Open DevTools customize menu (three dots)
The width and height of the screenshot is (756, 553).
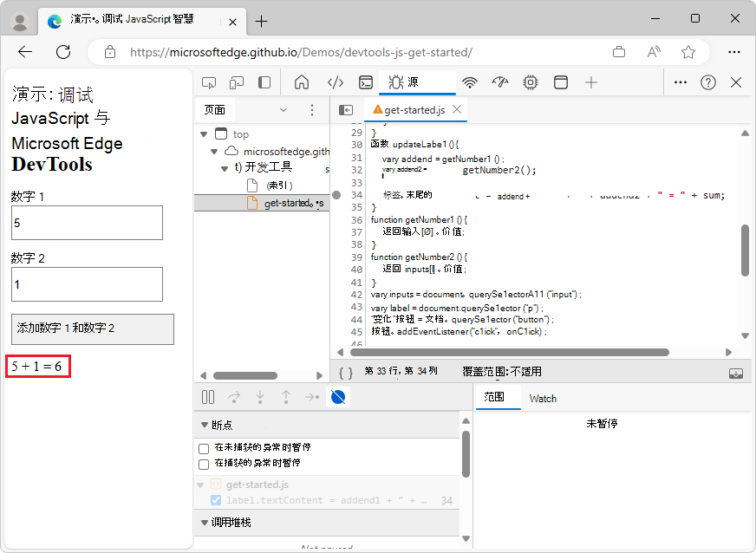(681, 82)
